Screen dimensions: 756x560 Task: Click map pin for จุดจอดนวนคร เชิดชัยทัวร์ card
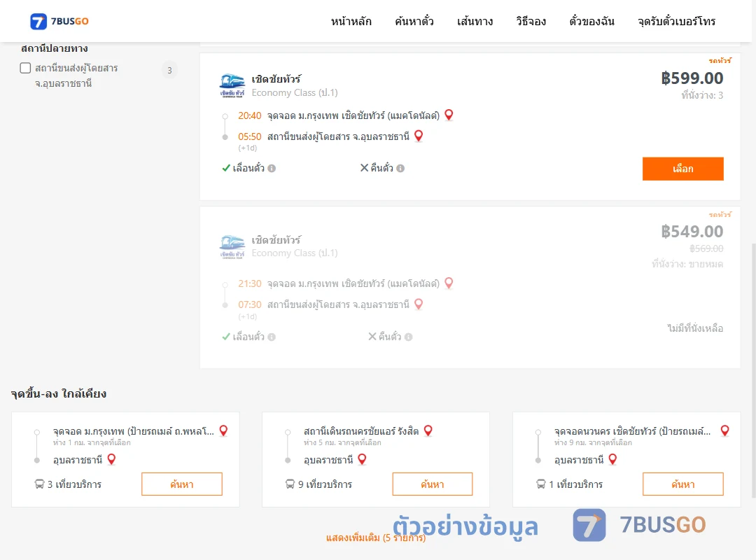(x=724, y=430)
